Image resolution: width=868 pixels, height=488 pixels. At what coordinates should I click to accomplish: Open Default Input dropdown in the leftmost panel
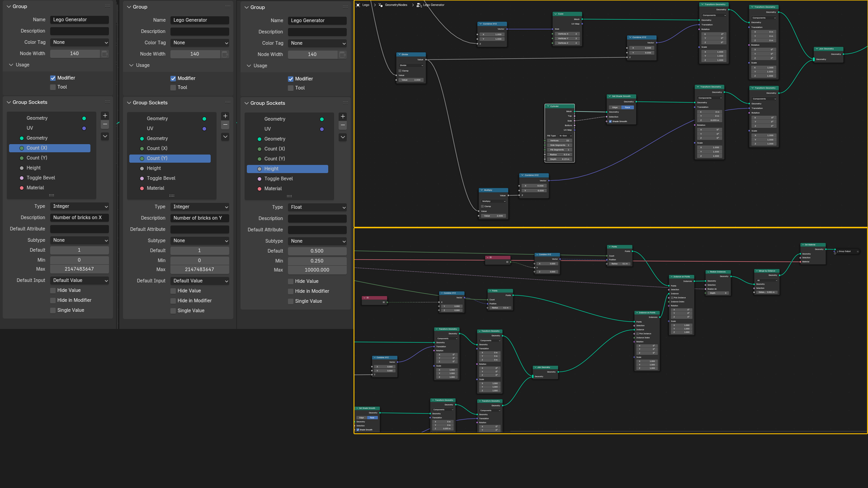80,281
